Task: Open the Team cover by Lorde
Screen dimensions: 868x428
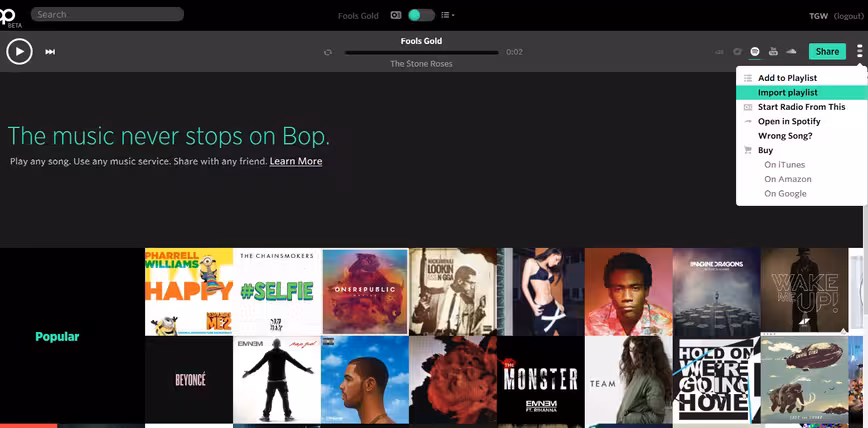Action: point(629,380)
